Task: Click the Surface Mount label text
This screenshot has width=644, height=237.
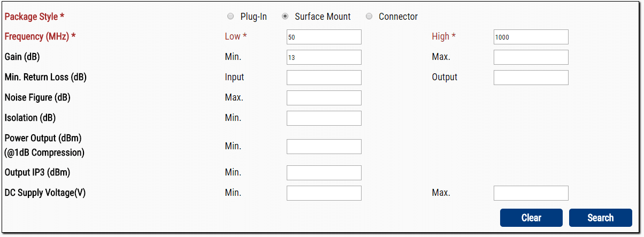Action: (323, 17)
